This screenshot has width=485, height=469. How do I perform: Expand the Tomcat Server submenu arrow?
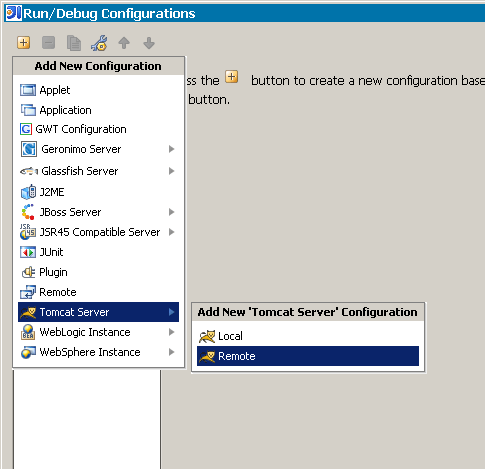click(x=171, y=312)
